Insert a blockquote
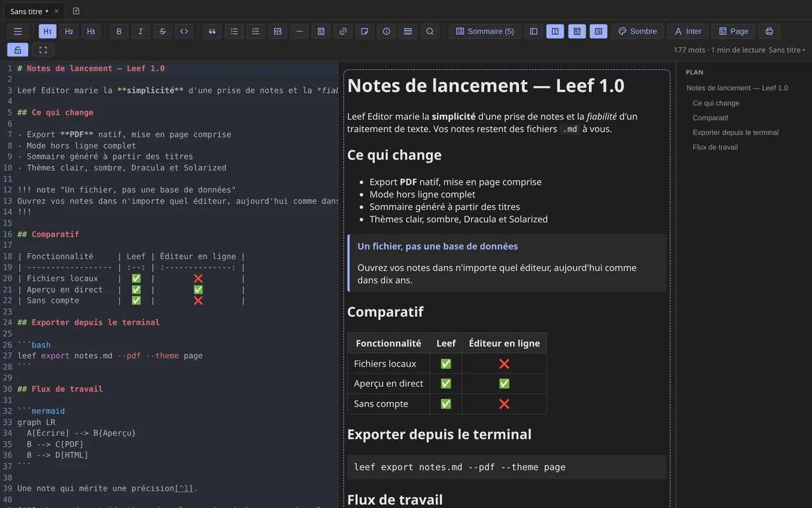The image size is (812, 508). click(212, 31)
